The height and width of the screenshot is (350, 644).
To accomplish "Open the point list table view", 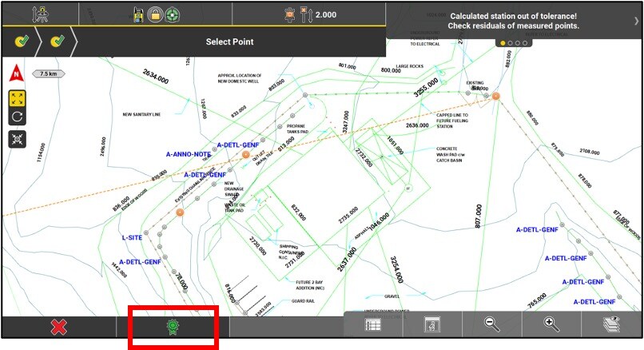I will (373, 324).
